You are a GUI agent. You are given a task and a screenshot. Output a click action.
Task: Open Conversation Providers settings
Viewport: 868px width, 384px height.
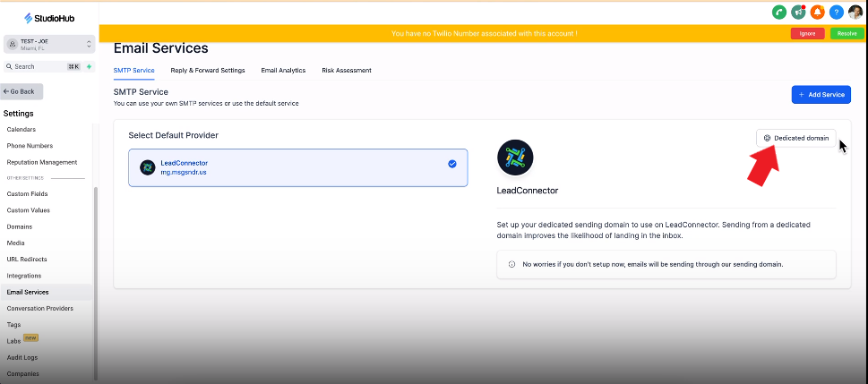[x=39, y=308]
